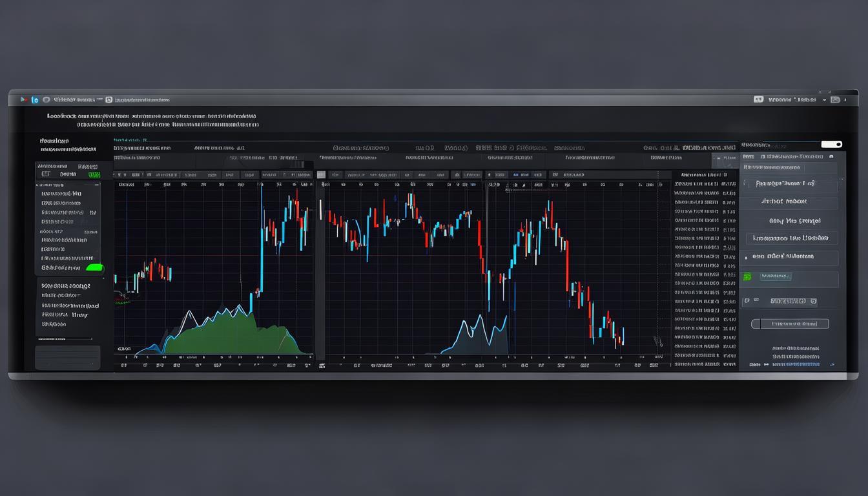Click the badge icon at title bar right side
Screen dimensions: 868x496
pyautogui.click(x=758, y=99)
